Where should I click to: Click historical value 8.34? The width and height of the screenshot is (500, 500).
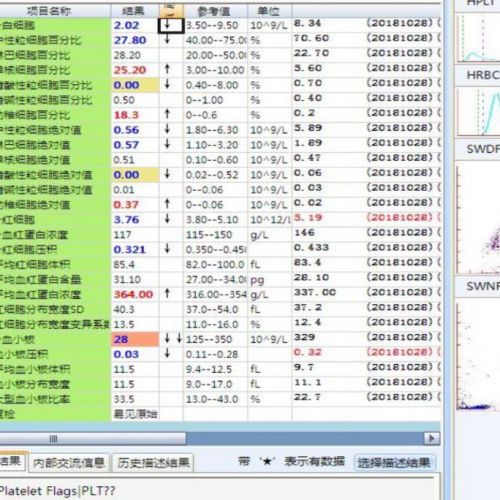[307, 23]
